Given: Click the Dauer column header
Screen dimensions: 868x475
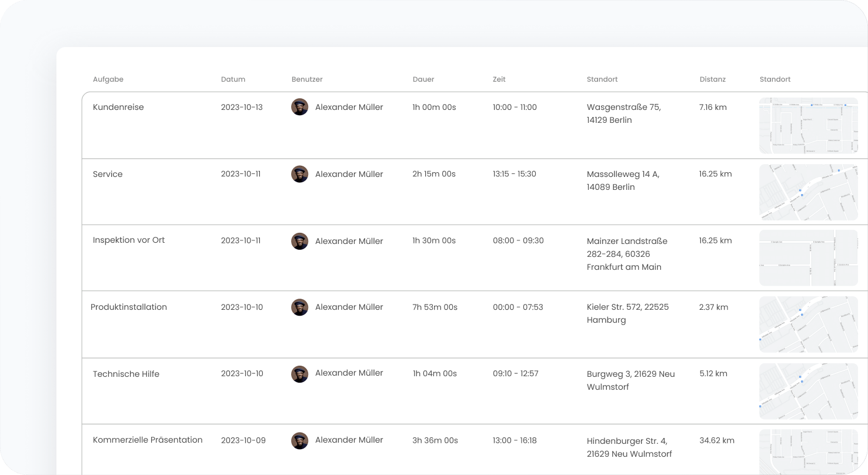Looking at the screenshot, I should pos(423,79).
